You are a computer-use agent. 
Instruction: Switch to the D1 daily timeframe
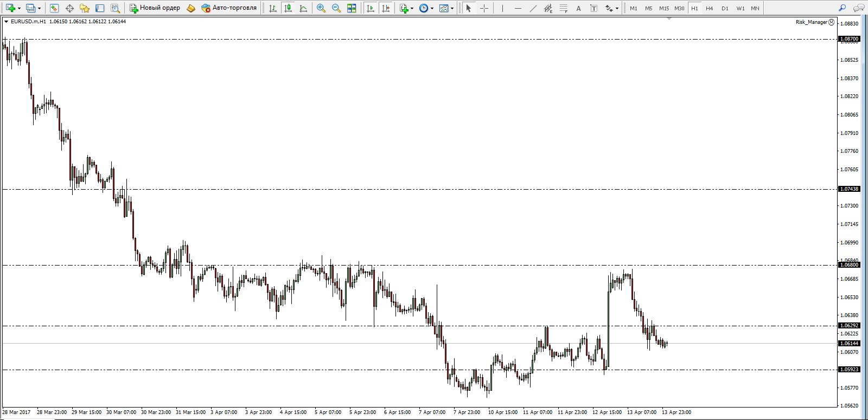point(725,8)
